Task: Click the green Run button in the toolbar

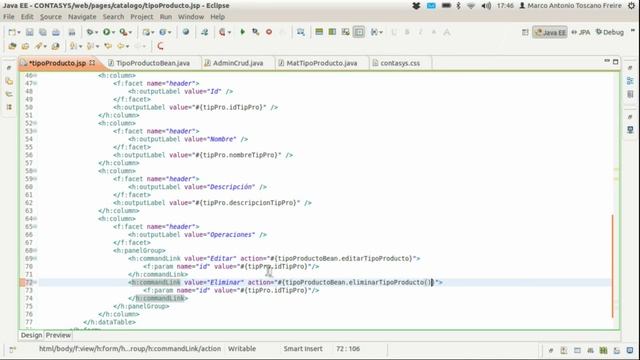Action: coord(107,32)
